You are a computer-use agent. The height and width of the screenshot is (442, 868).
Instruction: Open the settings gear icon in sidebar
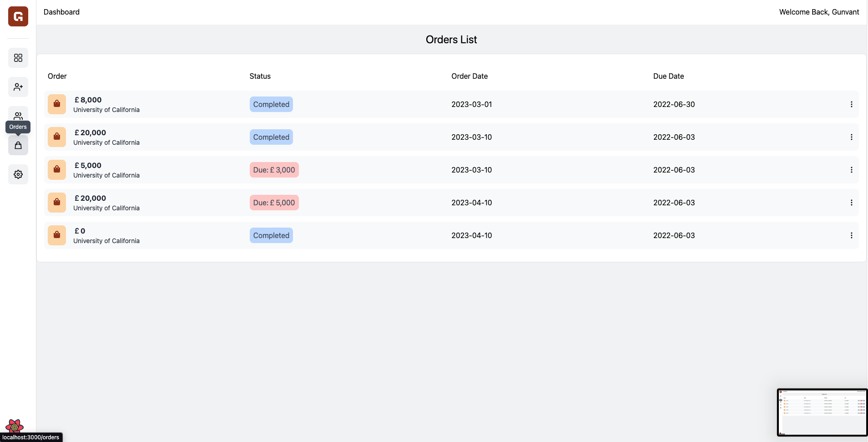pos(18,174)
